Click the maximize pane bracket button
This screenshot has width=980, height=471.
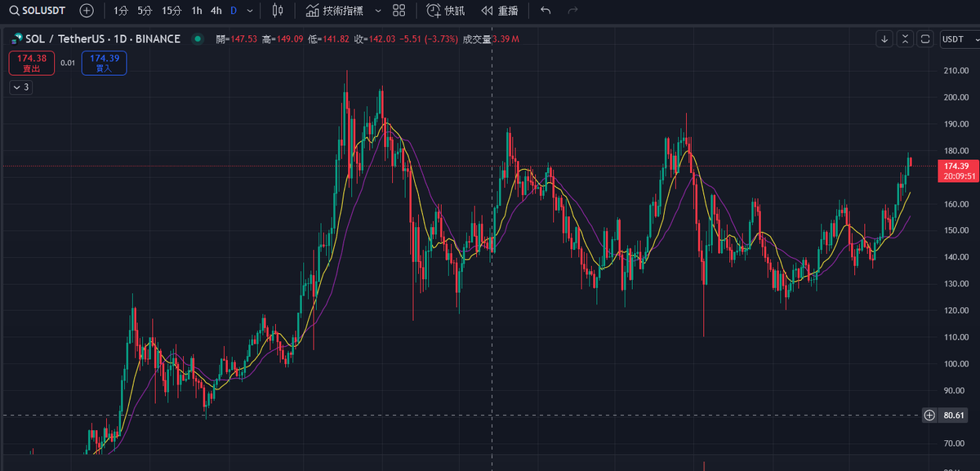[924, 38]
